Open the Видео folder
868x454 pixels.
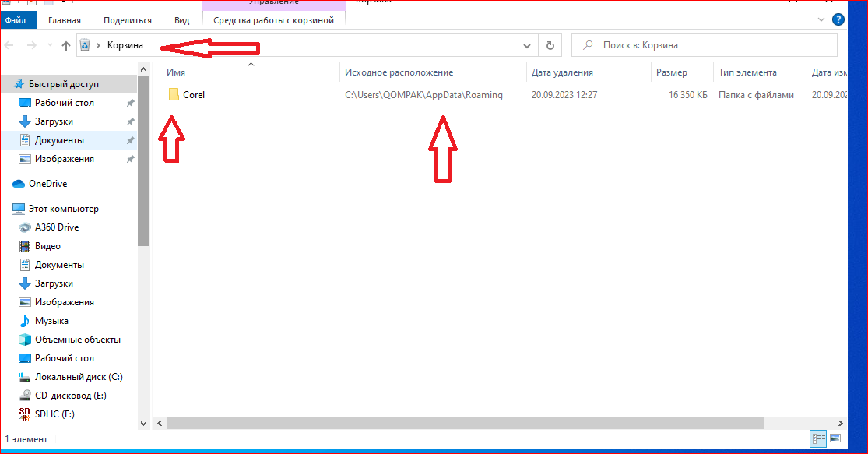click(x=47, y=246)
